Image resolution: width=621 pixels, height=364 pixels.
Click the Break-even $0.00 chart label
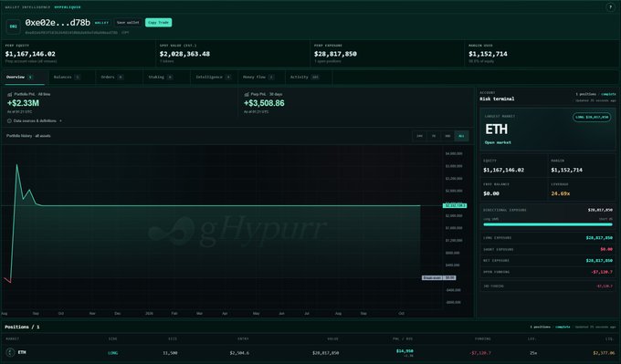pyautogui.click(x=439, y=277)
